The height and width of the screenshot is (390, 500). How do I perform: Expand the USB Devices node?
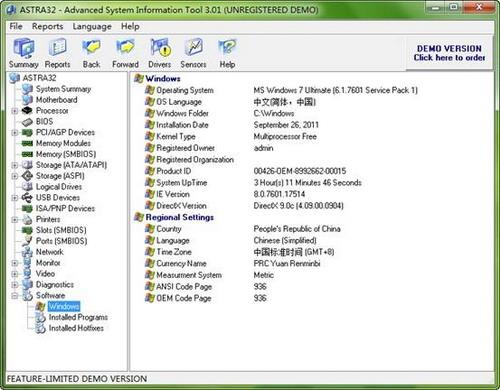[x=15, y=198]
